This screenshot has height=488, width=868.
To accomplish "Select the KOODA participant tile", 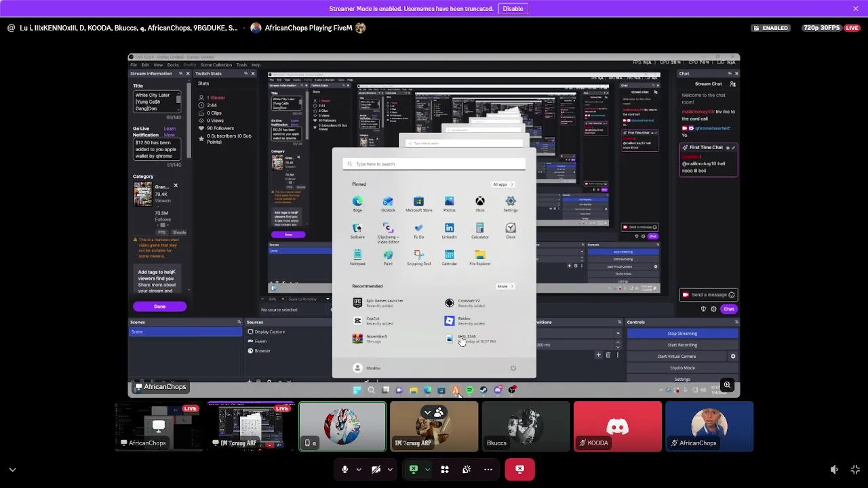I will (617, 426).
